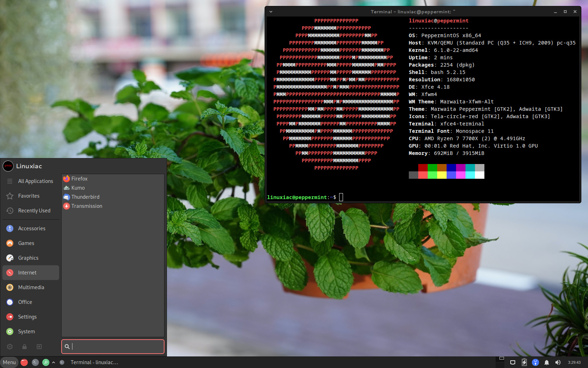Click the 'CPU: AMD Ryzen 7 7700X' line

point(467,138)
